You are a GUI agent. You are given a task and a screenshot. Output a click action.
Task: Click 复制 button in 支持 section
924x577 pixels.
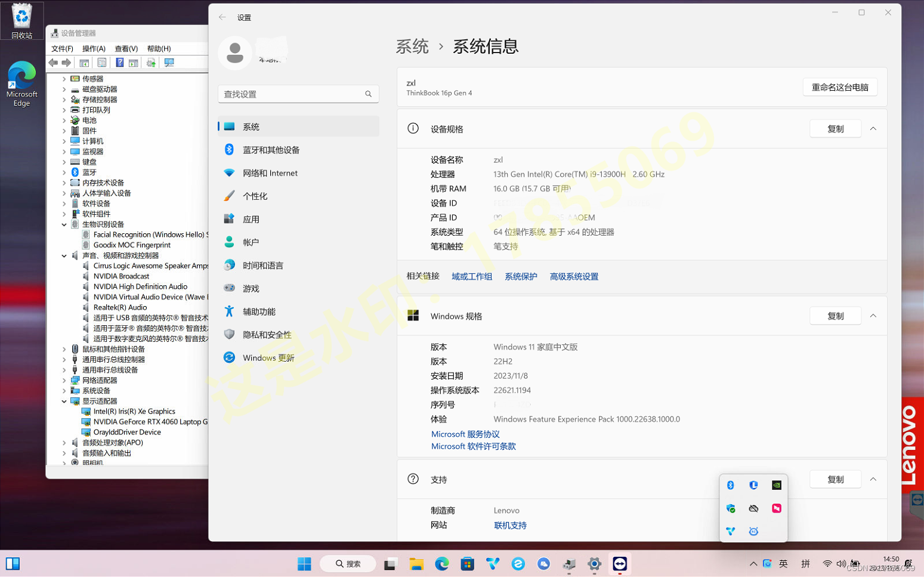[835, 480]
